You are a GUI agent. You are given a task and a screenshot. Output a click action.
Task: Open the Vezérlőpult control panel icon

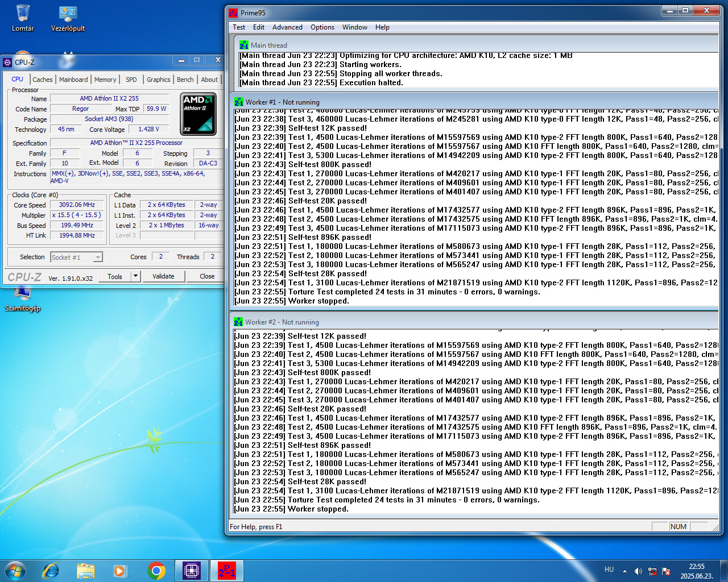click(68, 18)
